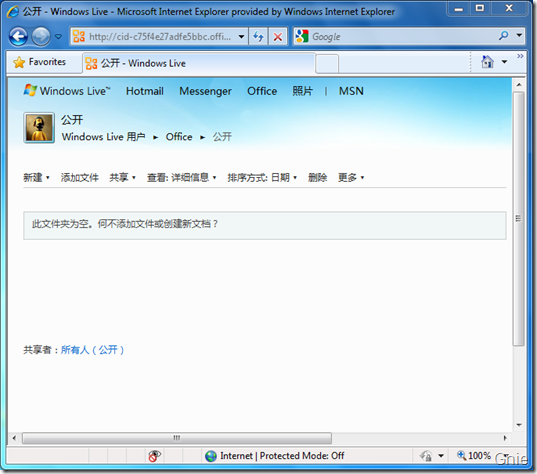Click the vertical scrollbar up arrow
The image size is (537, 474).
(519, 85)
